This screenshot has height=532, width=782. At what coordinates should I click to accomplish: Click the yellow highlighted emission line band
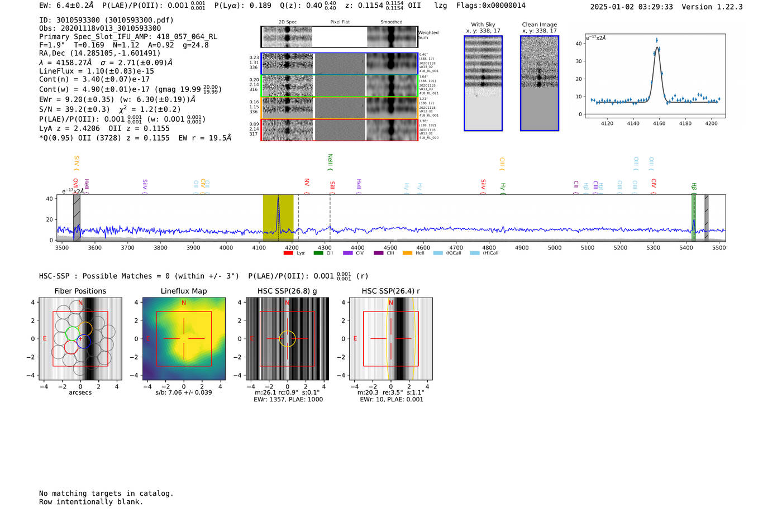(278, 218)
